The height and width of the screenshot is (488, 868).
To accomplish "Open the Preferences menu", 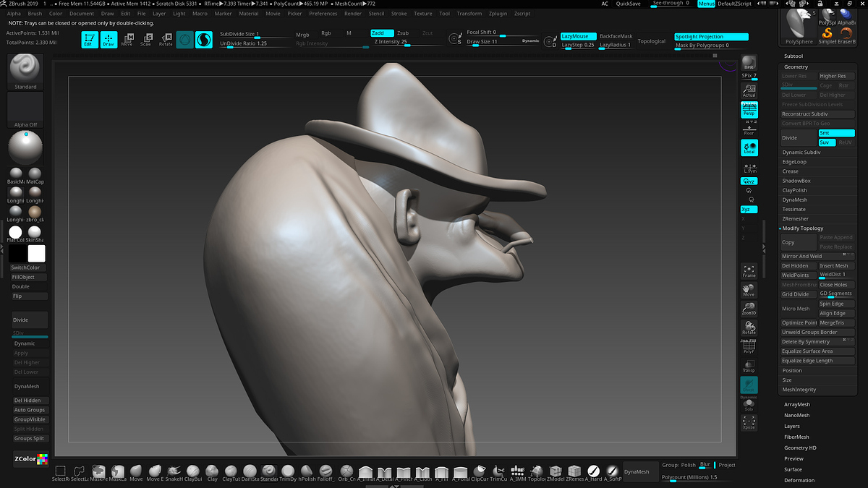I will tap(323, 14).
